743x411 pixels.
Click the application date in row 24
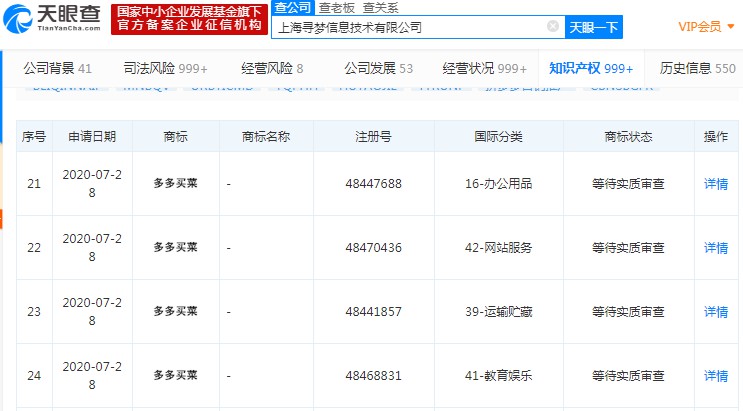[x=92, y=375]
